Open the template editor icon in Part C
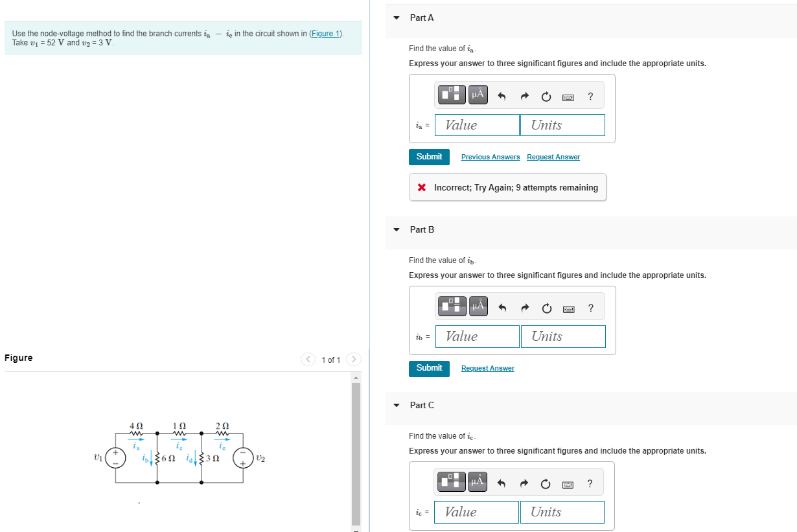Image resolution: width=797 pixels, height=532 pixels. tap(451, 481)
